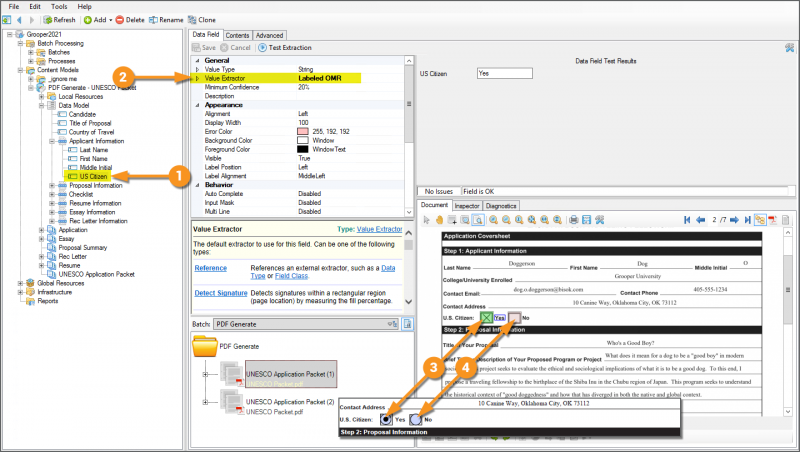Click the Save button
The image size is (800, 452).
point(204,47)
